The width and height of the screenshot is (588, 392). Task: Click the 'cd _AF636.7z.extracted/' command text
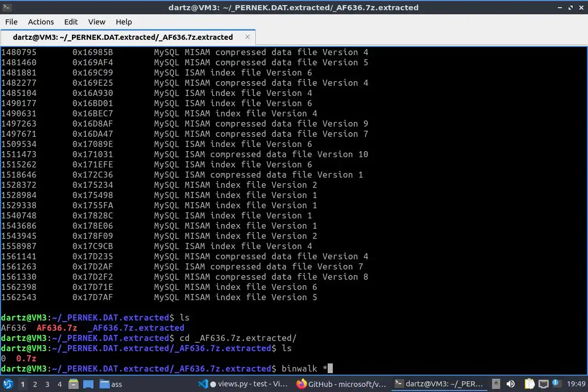238,338
